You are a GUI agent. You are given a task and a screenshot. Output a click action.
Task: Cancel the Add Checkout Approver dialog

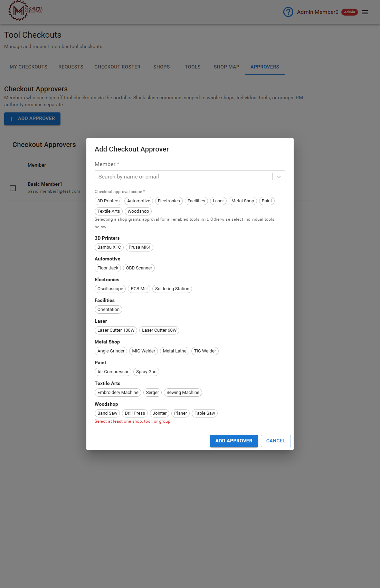pyautogui.click(x=276, y=441)
